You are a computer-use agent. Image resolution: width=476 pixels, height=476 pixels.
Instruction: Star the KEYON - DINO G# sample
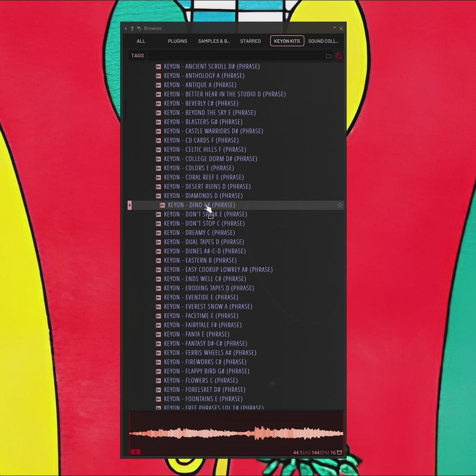[x=340, y=205]
